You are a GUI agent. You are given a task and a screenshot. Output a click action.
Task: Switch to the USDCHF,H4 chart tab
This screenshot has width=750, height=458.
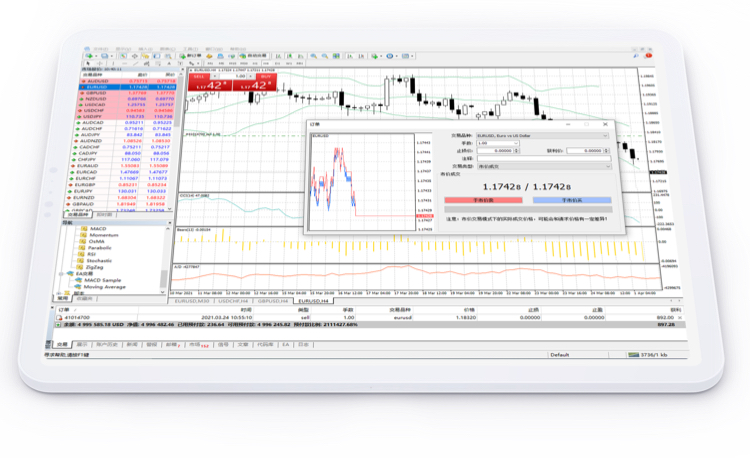click(233, 301)
